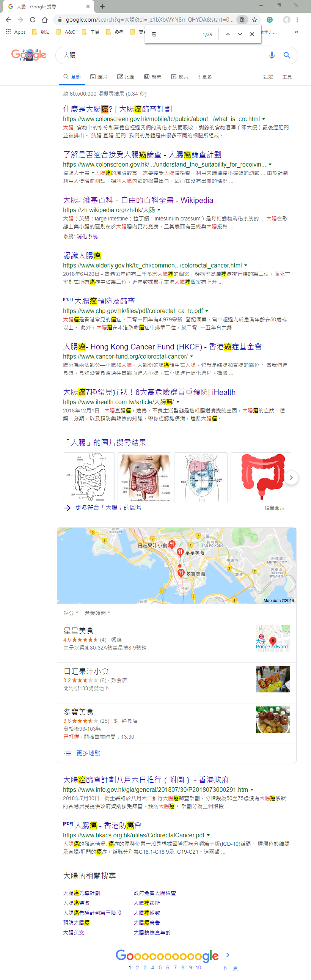Image resolution: width=311 pixels, height=980 pixels.
Task: Expand the 營業時間 filter dropdown
Action: 97,613
